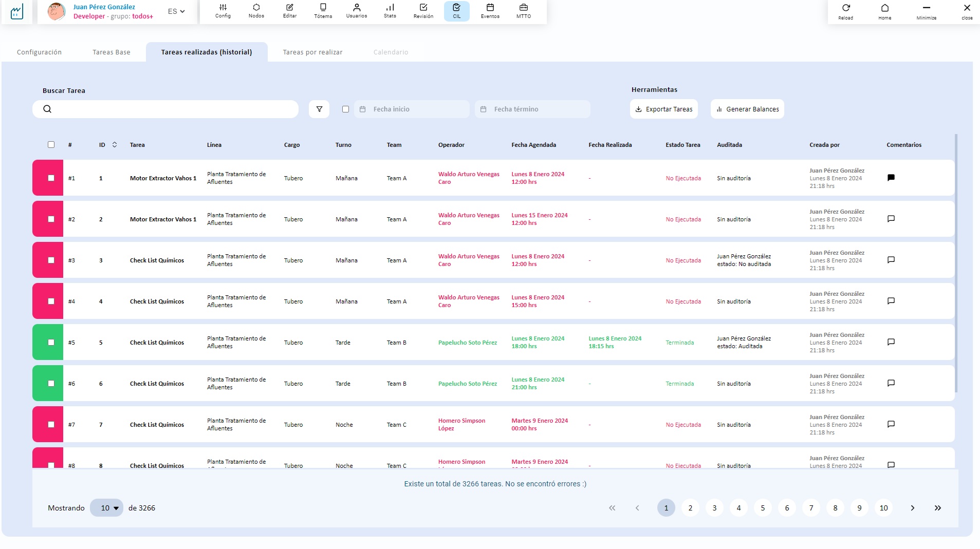Check the checkbox for task #2

click(x=51, y=219)
